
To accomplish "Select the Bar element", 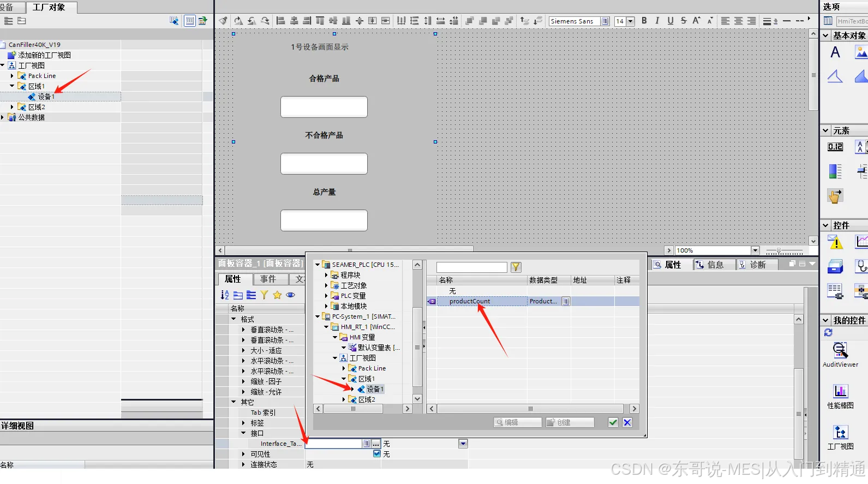I will point(835,171).
